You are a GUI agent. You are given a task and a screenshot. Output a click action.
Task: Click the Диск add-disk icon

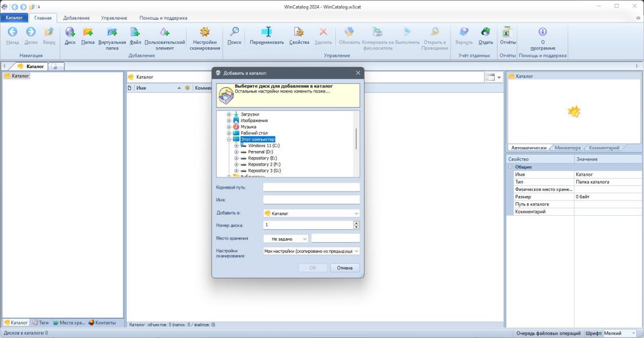point(70,32)
